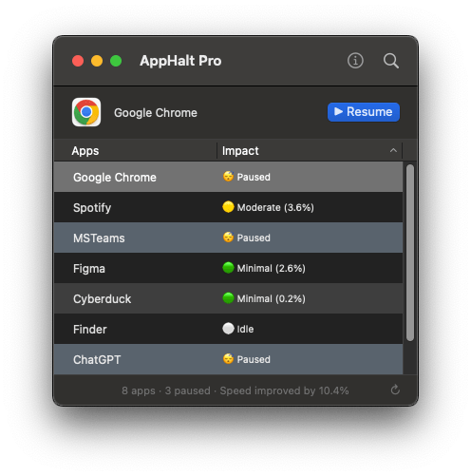
Task: Select the Spotify row
Action: (228, 207)
